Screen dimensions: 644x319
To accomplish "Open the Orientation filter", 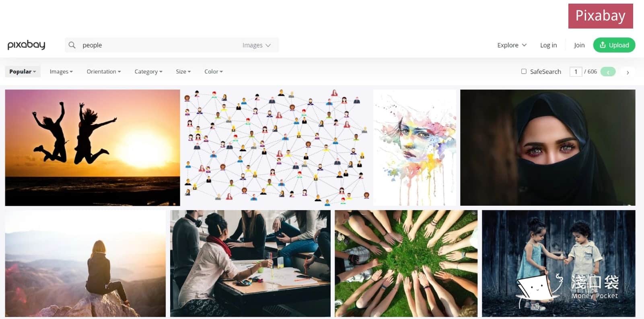I will coord(104,72).
